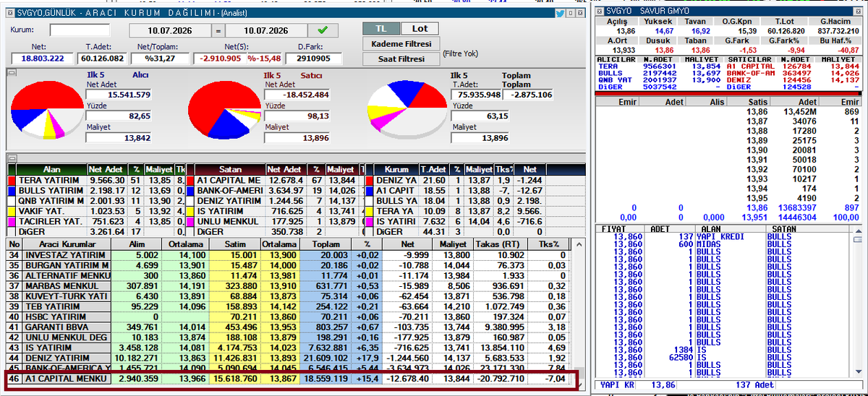868x396 pixels.
Task: Click the Twitter bird icon in title bar
Action: 560,13
